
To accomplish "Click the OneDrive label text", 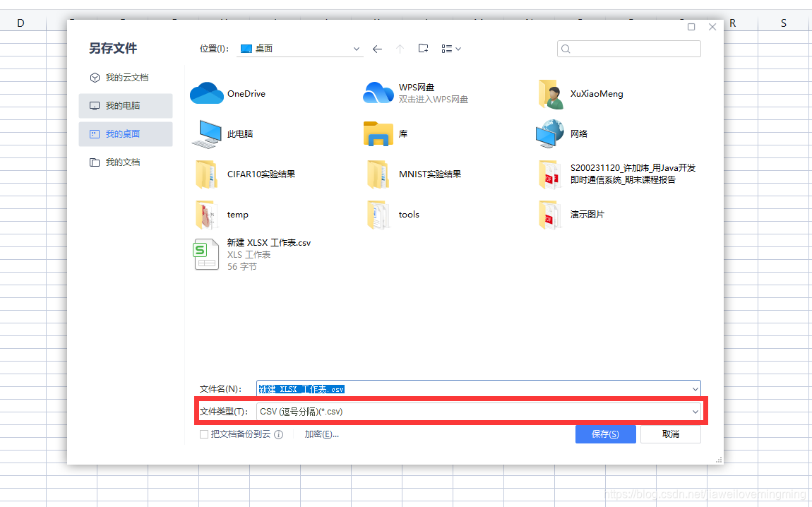I will coord(246,94).
